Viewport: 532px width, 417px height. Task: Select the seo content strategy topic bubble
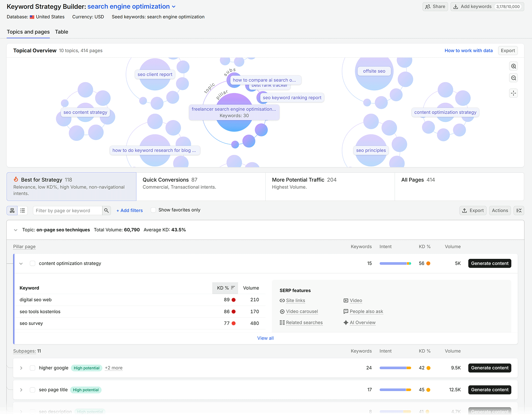(85, 113)
